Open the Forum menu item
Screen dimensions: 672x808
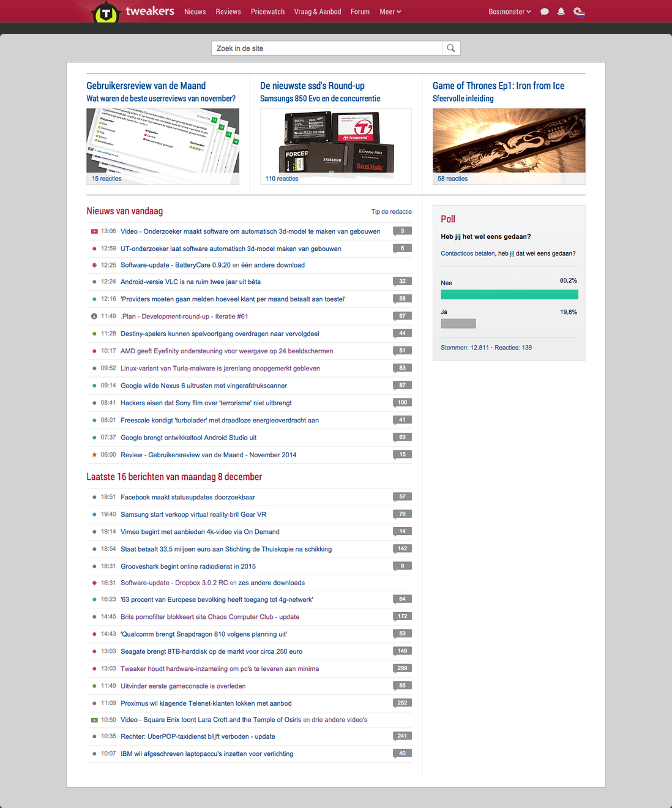pos(360,12)
